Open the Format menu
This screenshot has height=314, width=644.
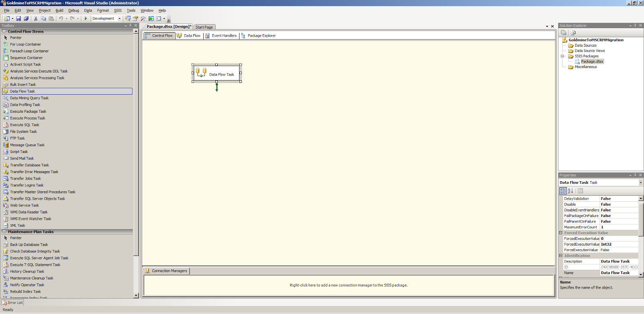click(103, 10)
